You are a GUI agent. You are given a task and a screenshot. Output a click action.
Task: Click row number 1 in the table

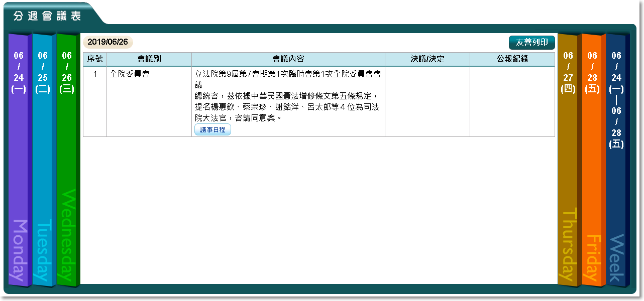95,74
